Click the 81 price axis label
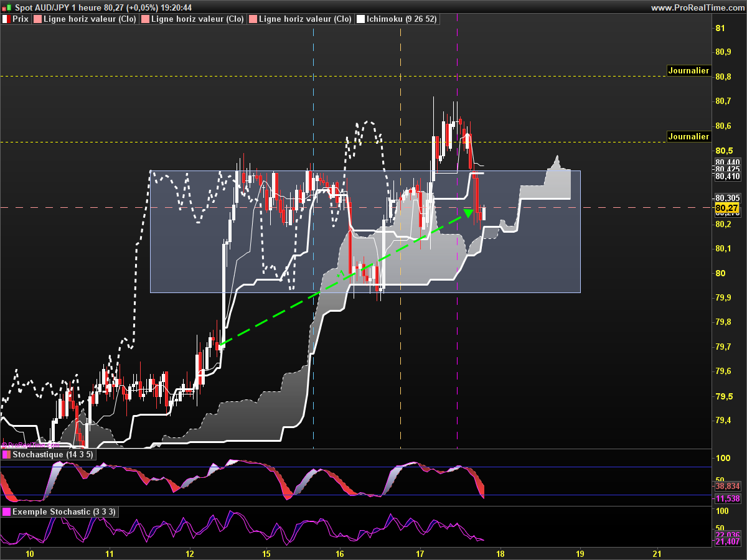The width and height of the screenshot is (747, 560). click(x=720, y=28)
